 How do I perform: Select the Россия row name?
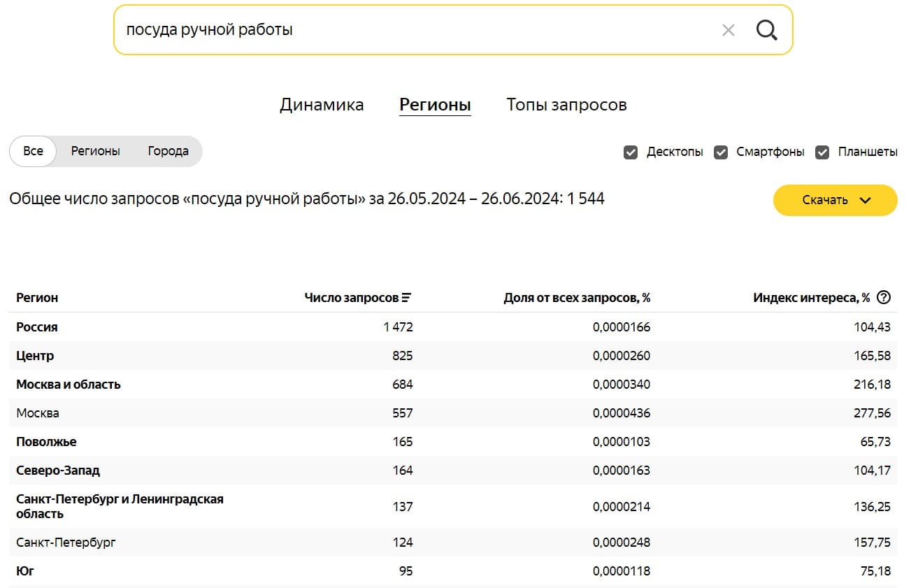click(x=37, y=327)
